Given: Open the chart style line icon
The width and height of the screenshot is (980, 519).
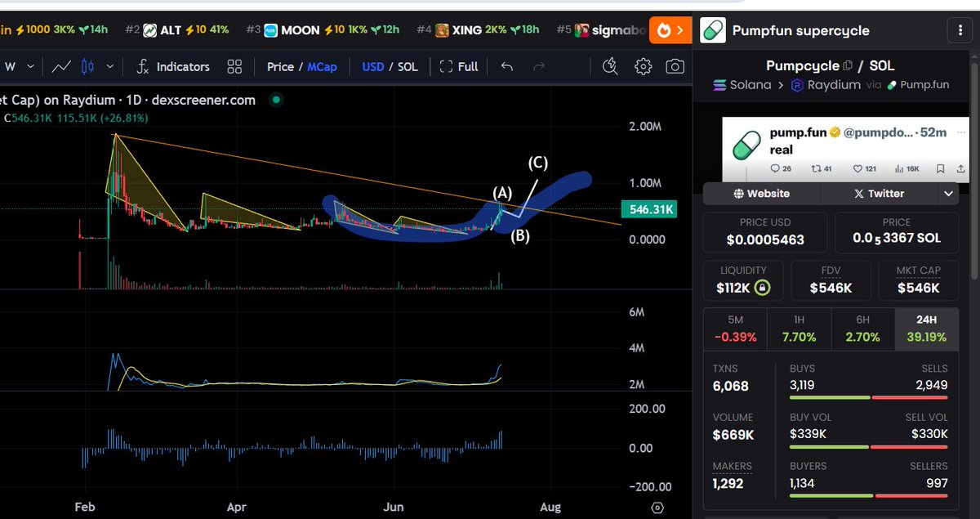Looking at the screenshot, I should pyautogui.click(x=61, y=66).
